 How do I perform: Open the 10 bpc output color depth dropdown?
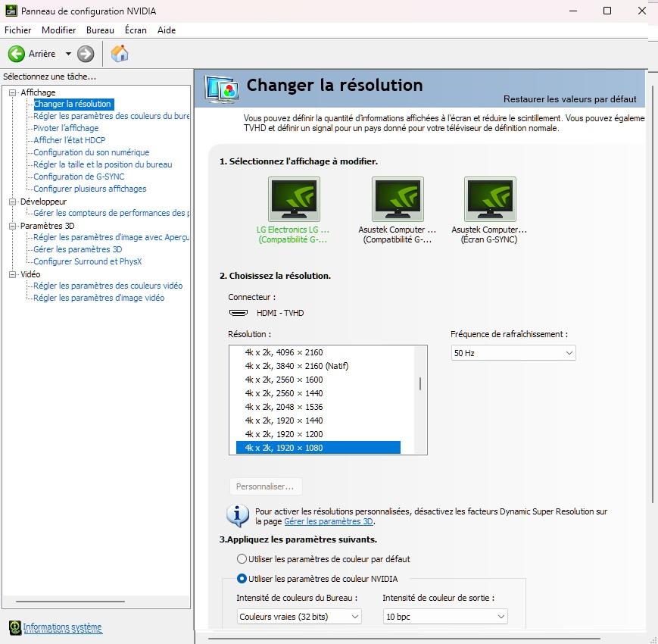(445, 617)
